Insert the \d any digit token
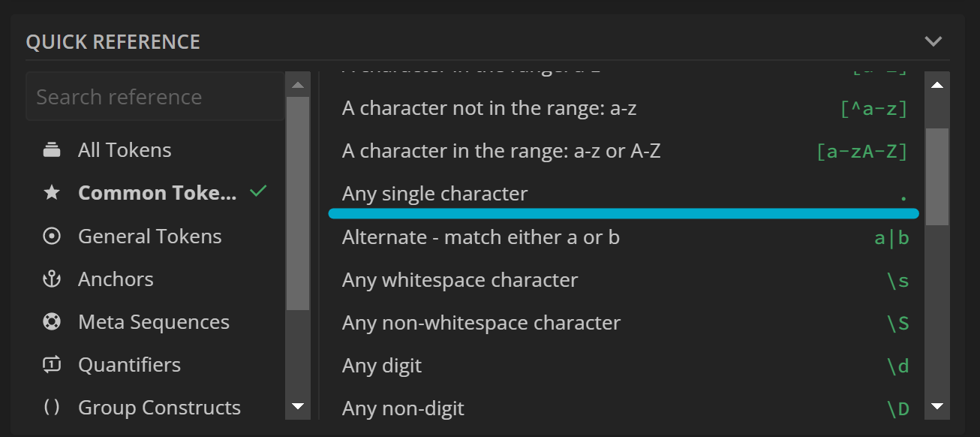This screenshot has height=437, width=980. pos(624,366)
